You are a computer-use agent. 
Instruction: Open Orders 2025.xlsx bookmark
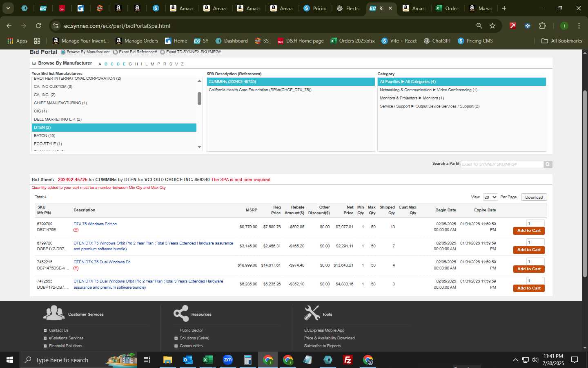tap(352, 41)
